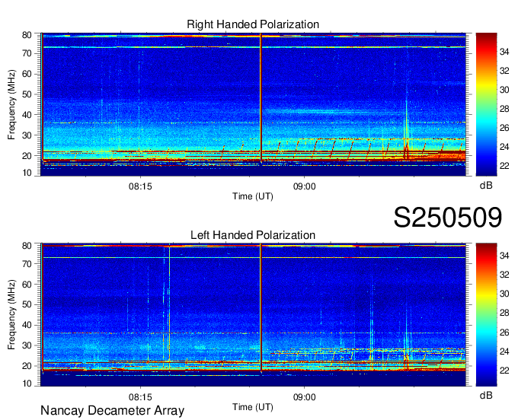Click 34 dB label on Left Handed color bar
This screenshot has height=420, width=518.
pyautogui.click(x=504, y=256)
